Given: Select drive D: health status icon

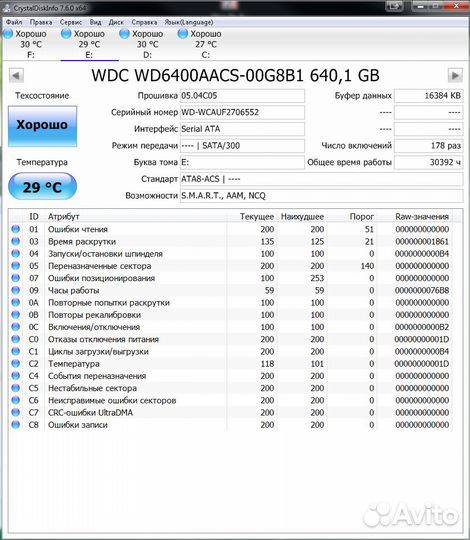Looking at the screenshot, I should pyautogui.click(x=124, y=34).
